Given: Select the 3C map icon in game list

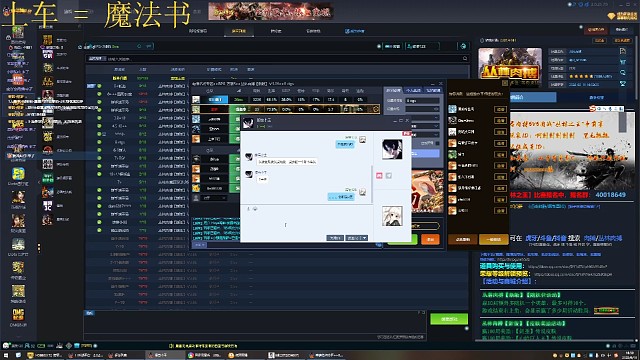Looking at the screenshot, I should click(x=48, y=205).
